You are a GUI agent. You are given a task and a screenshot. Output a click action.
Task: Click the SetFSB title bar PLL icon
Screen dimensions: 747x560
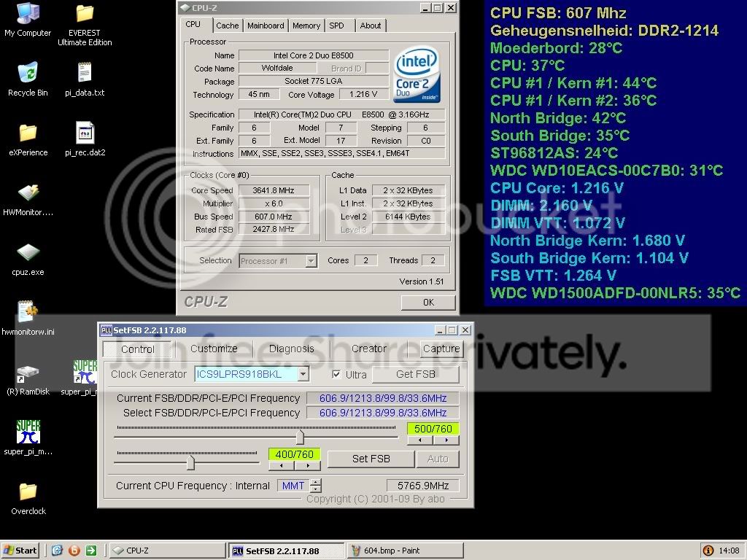[x=106, y=330]
